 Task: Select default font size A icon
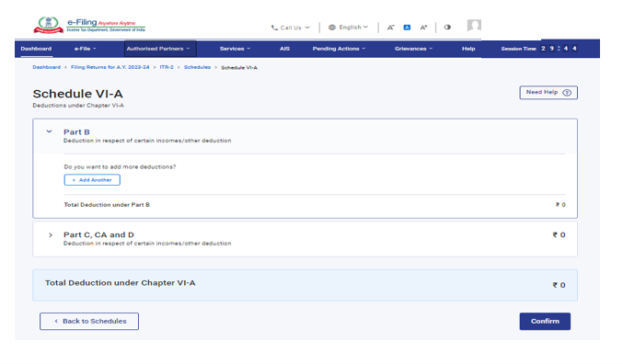pyautogui.click(x=407, y=28)
